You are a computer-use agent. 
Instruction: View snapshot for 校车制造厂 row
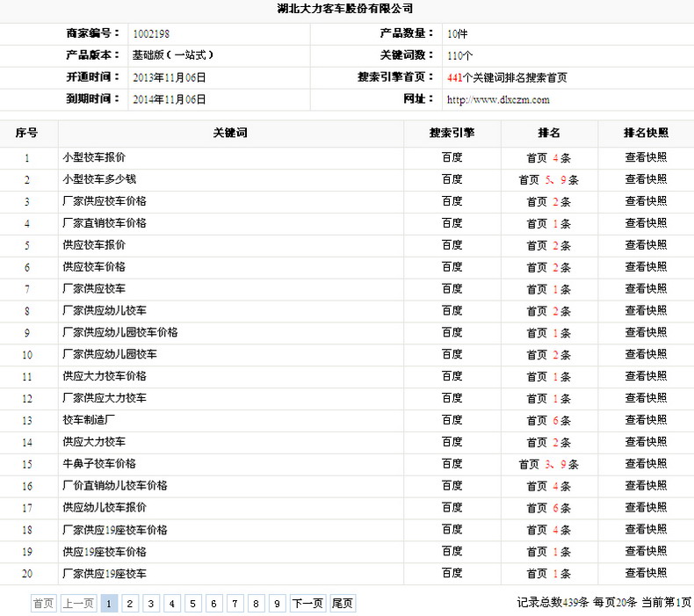click(646, 420)
